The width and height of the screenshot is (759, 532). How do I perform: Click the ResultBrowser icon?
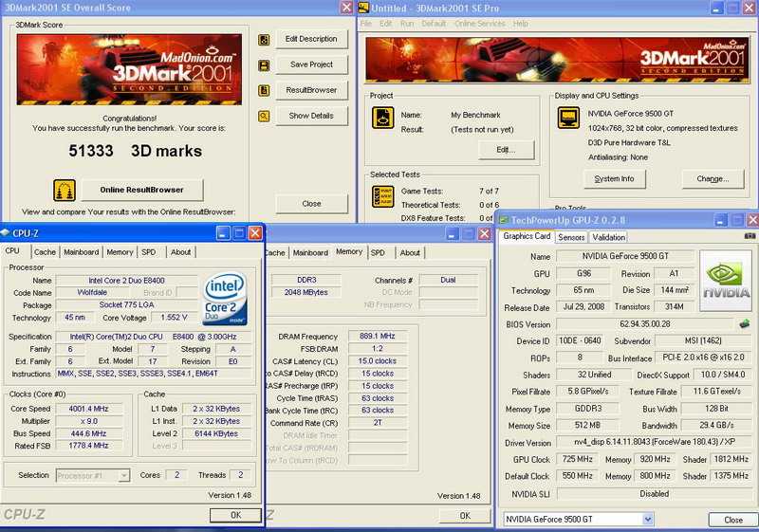tap(264, 90)
